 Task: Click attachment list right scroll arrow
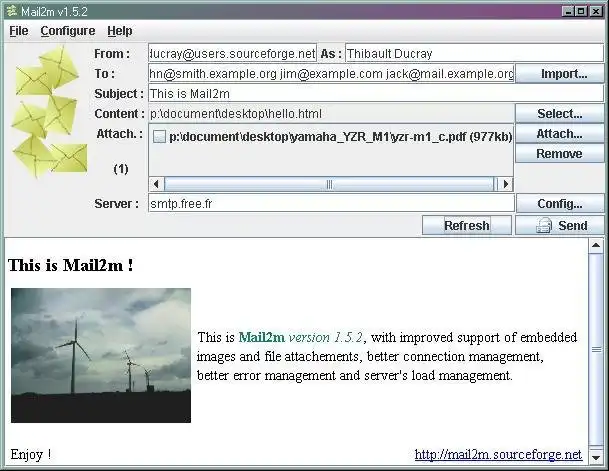pyautogui.click(x=506, y=184)
